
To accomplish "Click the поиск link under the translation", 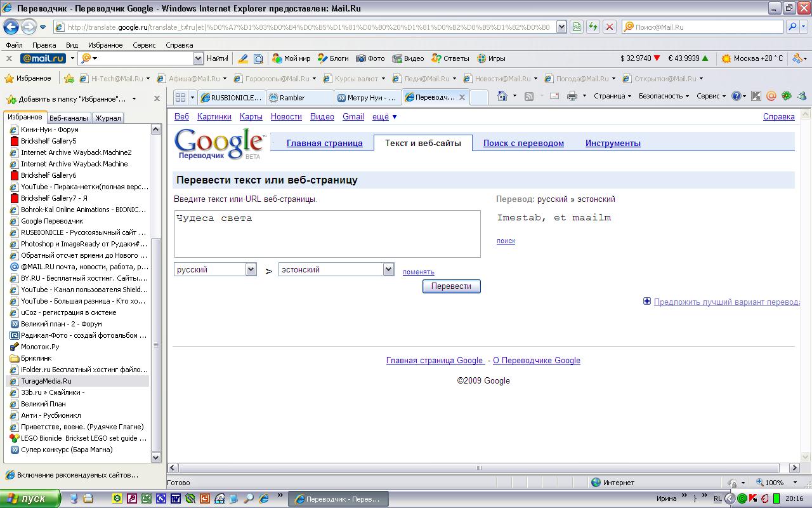I will pos(506,241).
